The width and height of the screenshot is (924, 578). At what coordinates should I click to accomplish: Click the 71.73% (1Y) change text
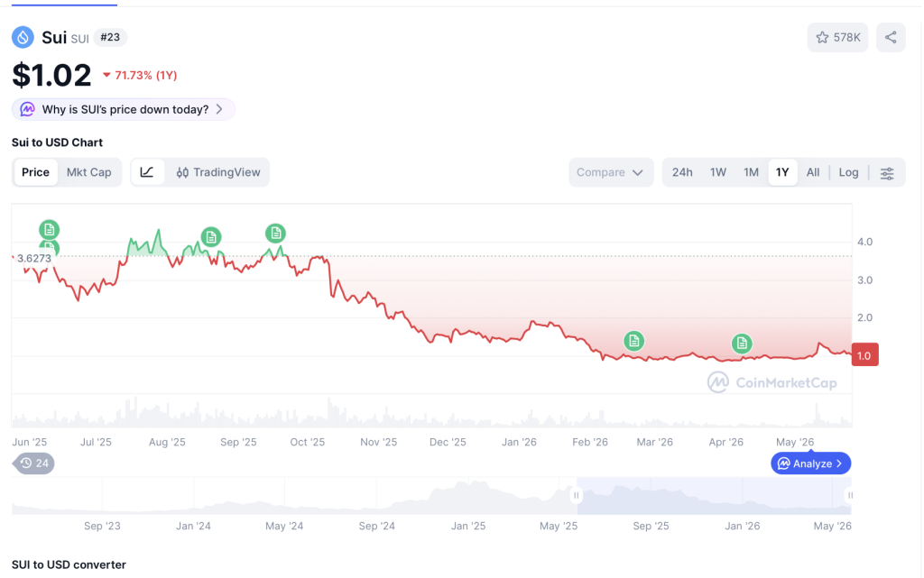point(145,76)
